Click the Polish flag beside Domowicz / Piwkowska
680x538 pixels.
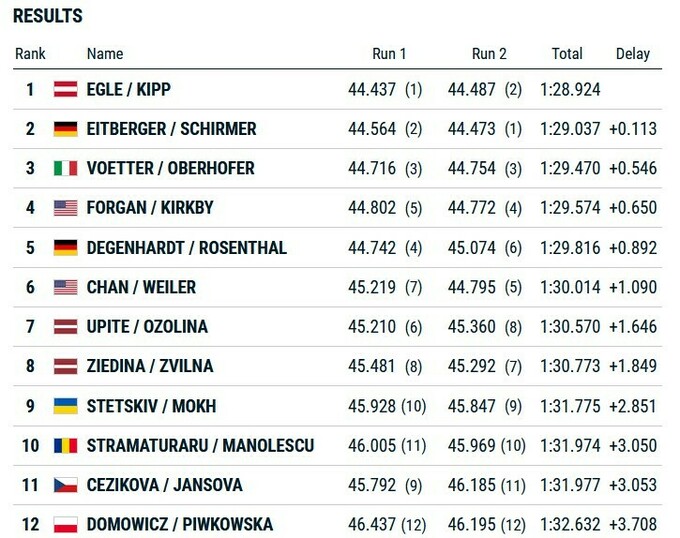coord(65,525)
